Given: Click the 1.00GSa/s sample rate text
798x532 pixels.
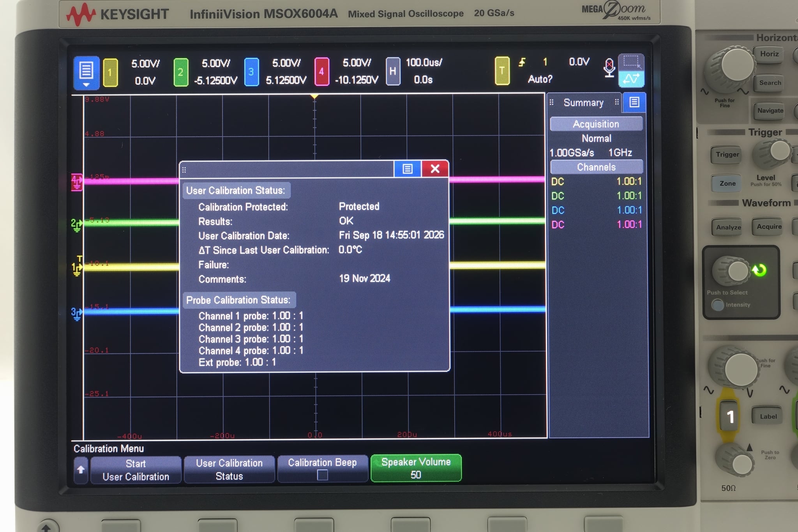Looking at the screenshot, I should pos(572,153).
